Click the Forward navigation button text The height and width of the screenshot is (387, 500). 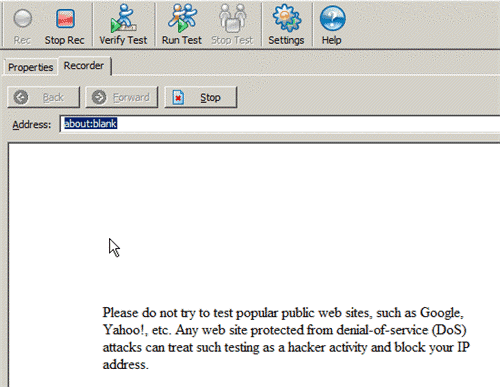pos(131,98)
